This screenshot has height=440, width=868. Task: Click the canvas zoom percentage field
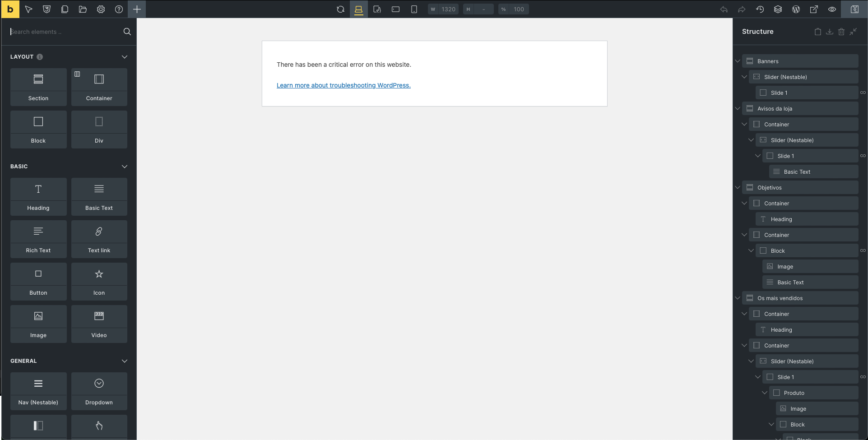point(518,9)
